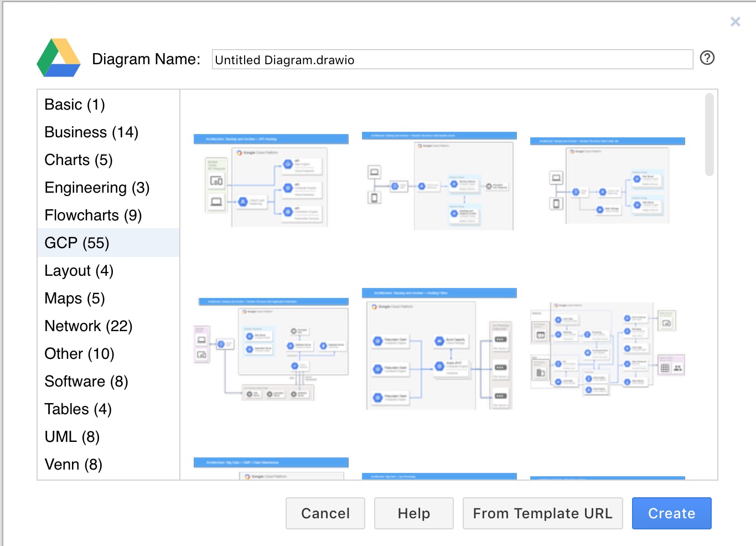
Task: Click inside the Diagram Name field
Action: tap(451, 59)
